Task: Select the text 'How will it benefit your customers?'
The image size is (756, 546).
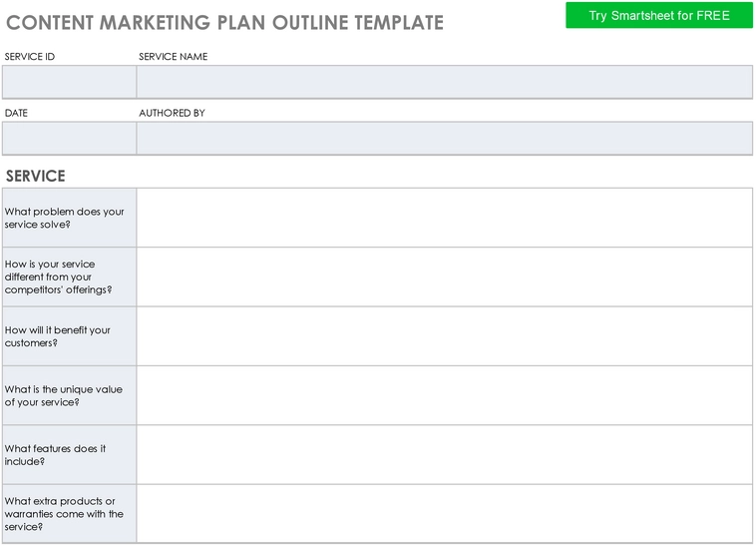Action: click(x=58, y=336)
